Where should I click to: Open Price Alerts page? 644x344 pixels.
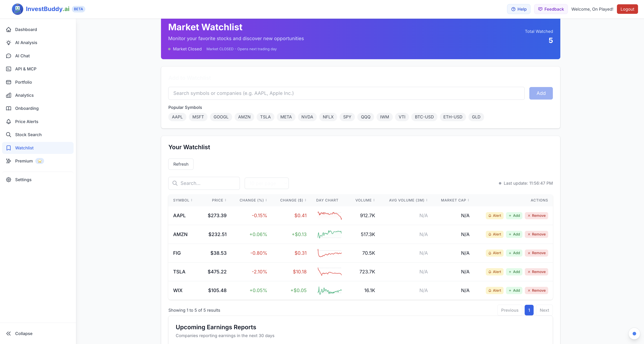38,122
